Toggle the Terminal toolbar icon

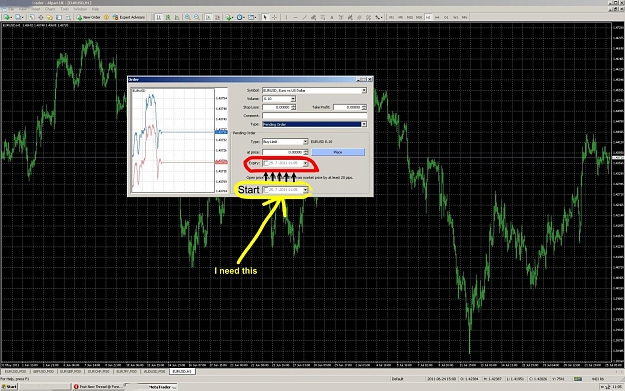pyautogui.click(x=59, y=17)
